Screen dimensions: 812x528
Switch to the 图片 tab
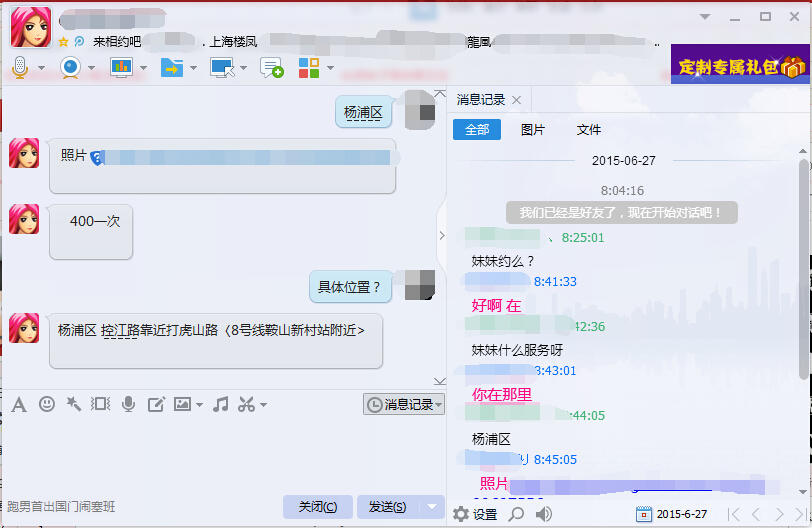coord(533,130)
